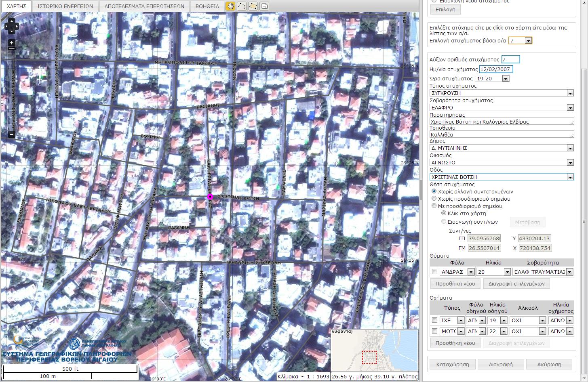
Task: Open accident type ΣΥΓΚΡΟΥΣΗ dropdown
Action: 502,93
